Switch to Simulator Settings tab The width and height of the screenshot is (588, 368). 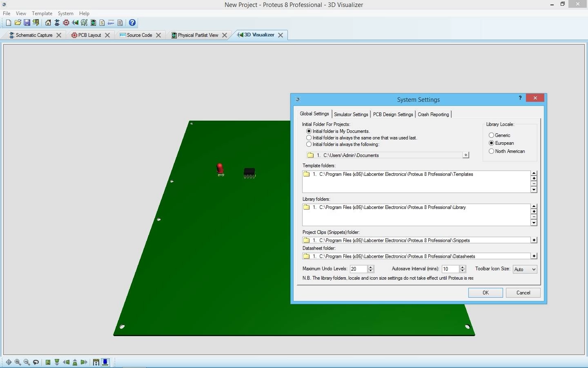click(351, 114)
